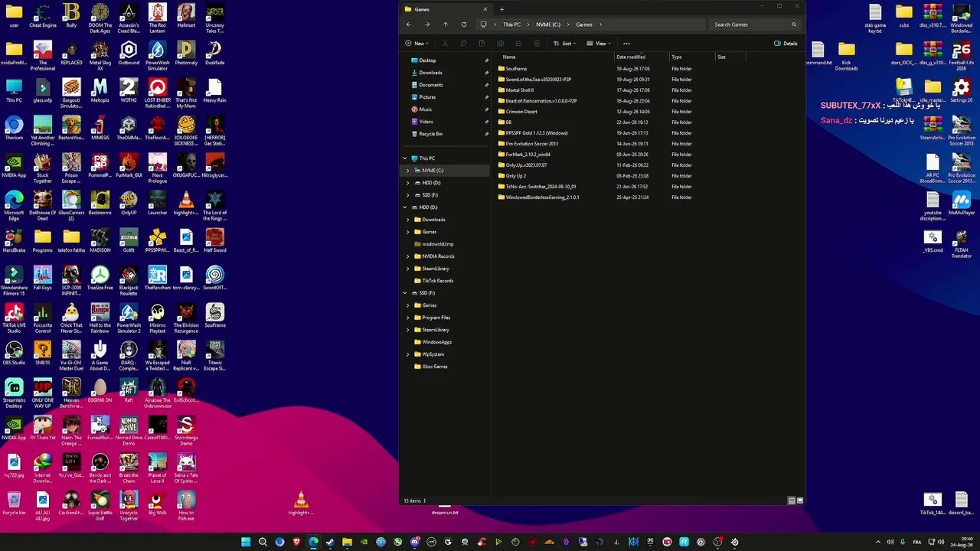Open Documents in the Explorer sidebar

click(x=431, y=85)
